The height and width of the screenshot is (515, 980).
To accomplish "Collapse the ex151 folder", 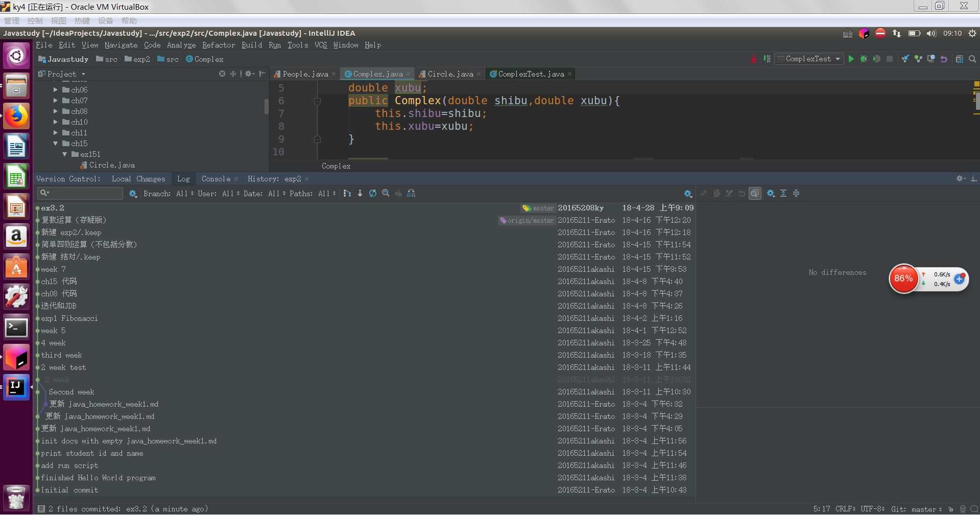I will [x=65, y=154].
